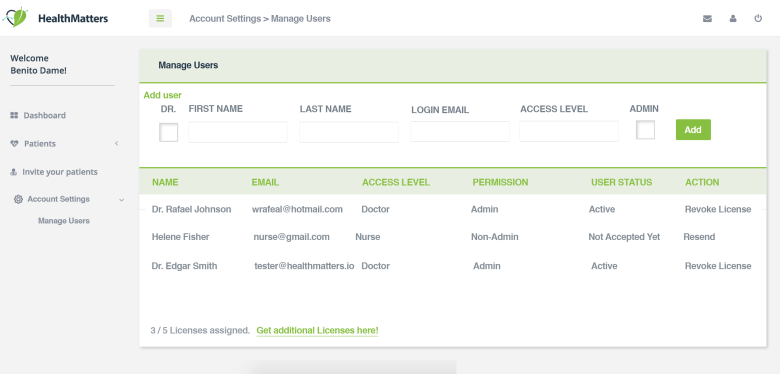Click the Invite your patients person icon

coord(13,172)
